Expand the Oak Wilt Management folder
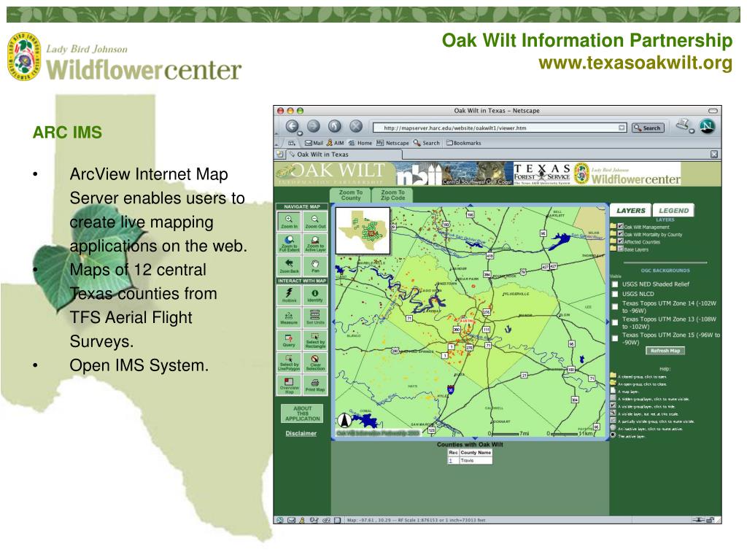 click(x=613, y=226)
